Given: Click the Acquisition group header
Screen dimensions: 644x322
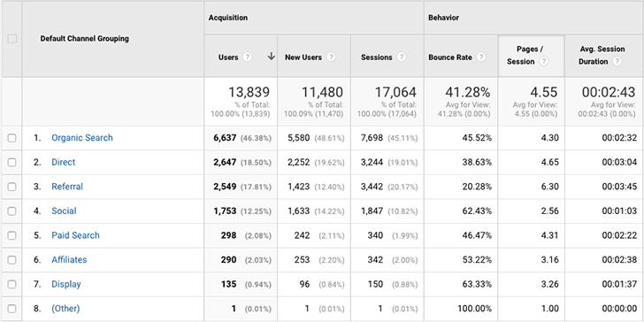Looking at the screenshot, I should point(228,18).
